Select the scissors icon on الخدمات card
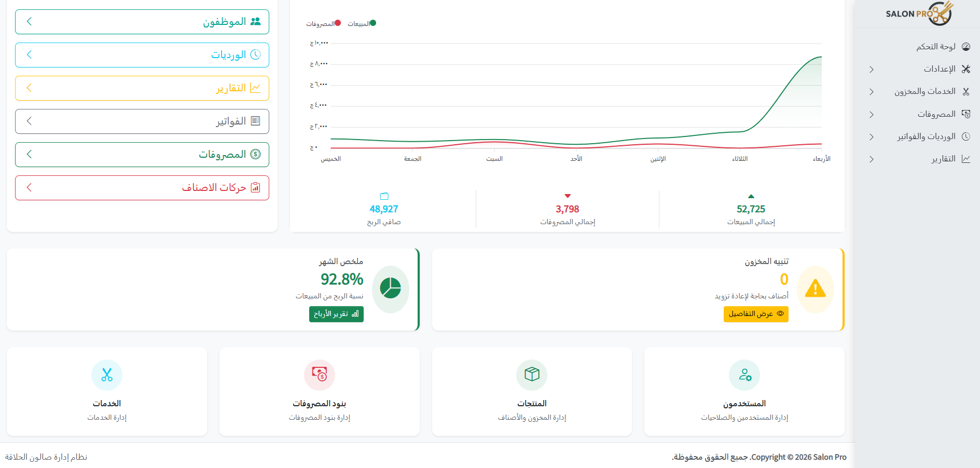The image size is (980, 468). (x=106, y=375)
